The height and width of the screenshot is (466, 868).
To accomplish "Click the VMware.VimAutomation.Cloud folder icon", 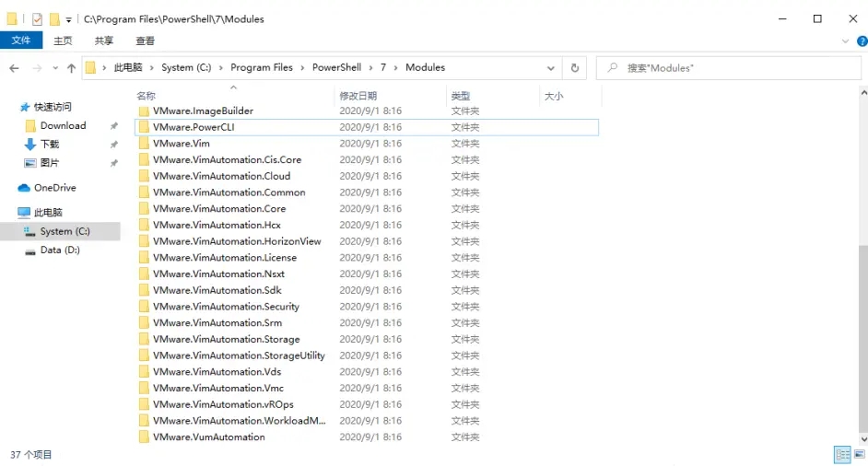I will pyautogui.click(x=144, y=176).
